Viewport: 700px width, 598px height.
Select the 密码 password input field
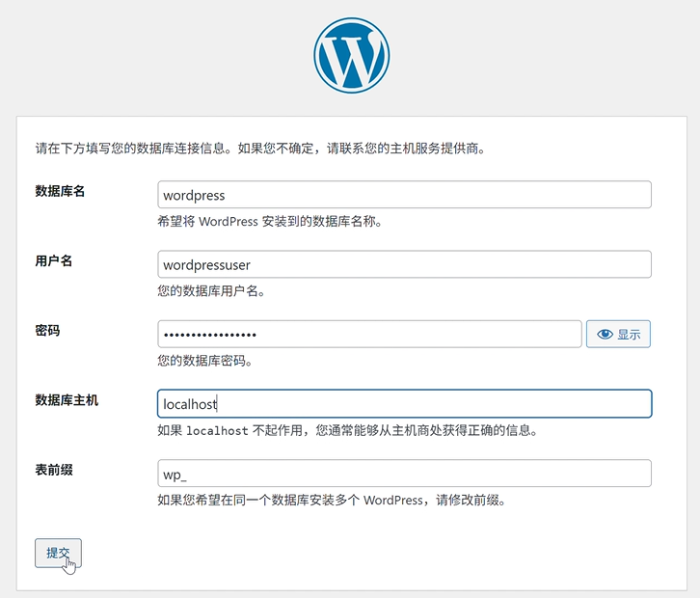pos(369,334)
